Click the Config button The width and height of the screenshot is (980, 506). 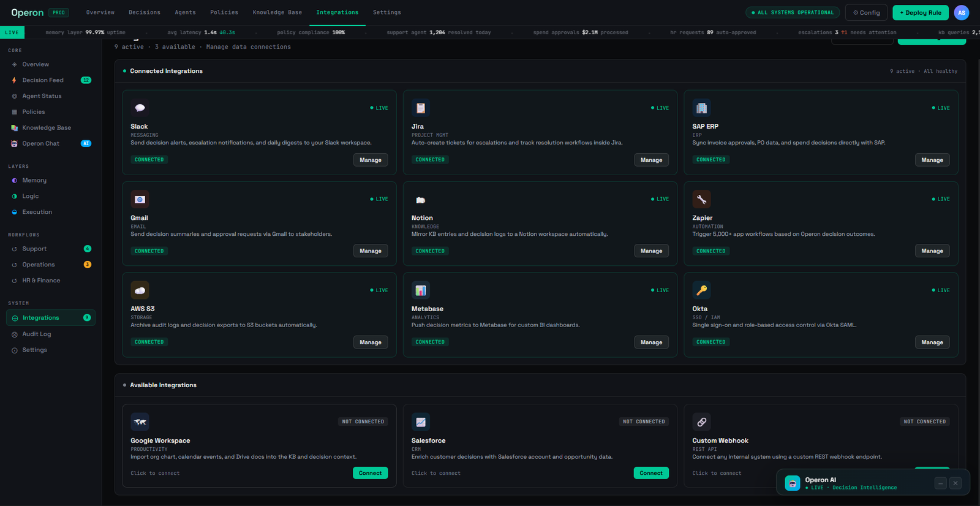867,12
